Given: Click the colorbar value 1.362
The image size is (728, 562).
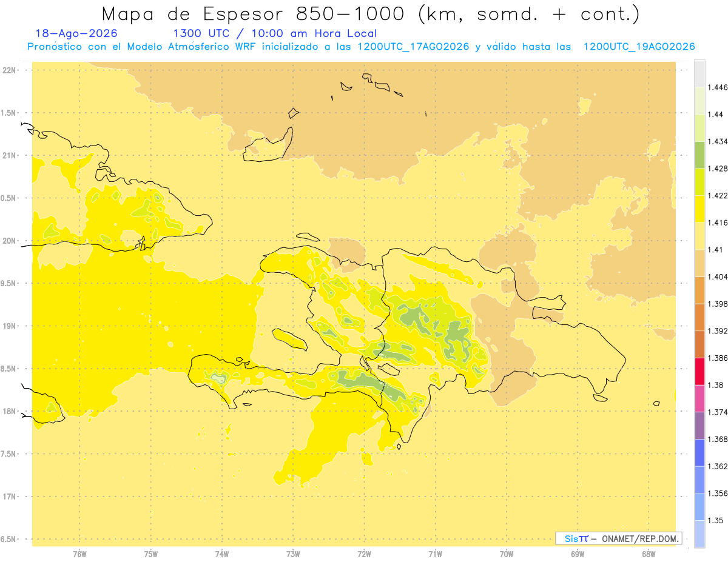Looking at the screenshot, I should point(719,466).
